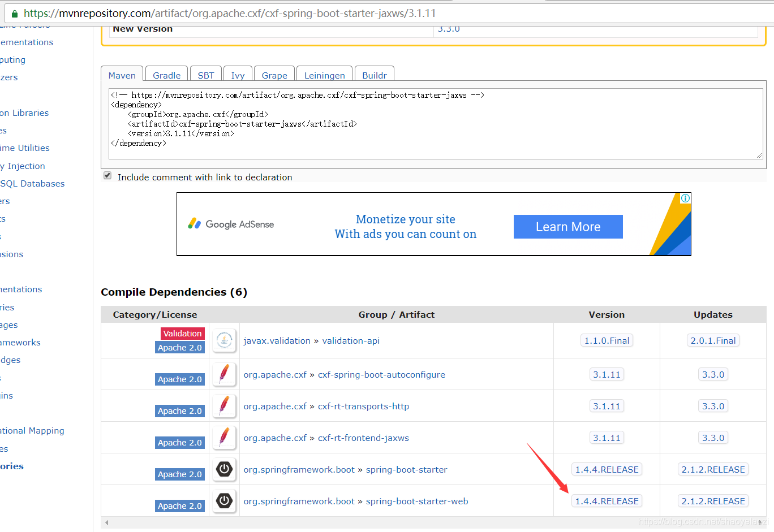This screenshot has height=532, width=774.
Task: Click the AdSense ad info icon
Action: coord(685,198)
